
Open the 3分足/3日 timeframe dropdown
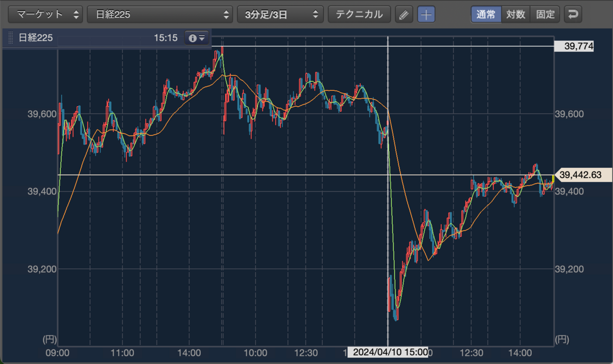(280, 14)
